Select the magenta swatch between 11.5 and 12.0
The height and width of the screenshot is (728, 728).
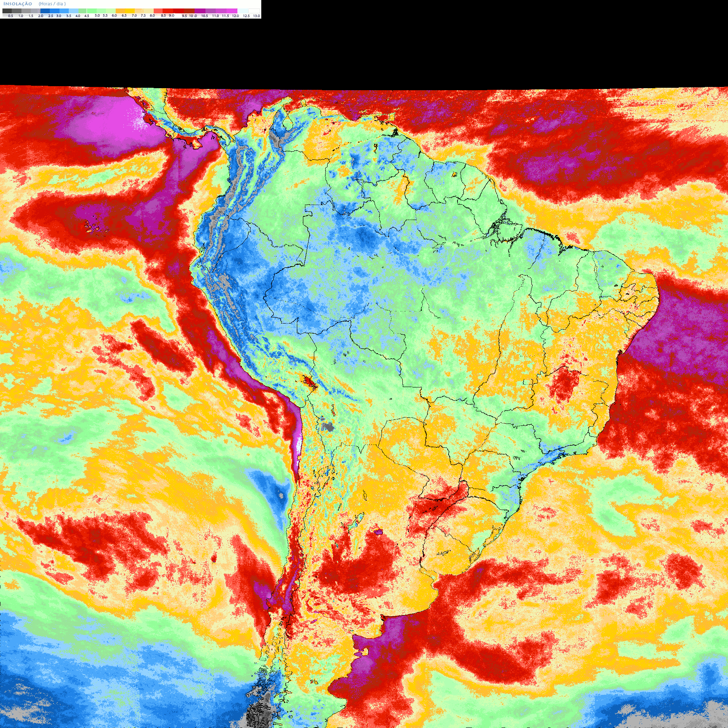(x=232, y=11)
